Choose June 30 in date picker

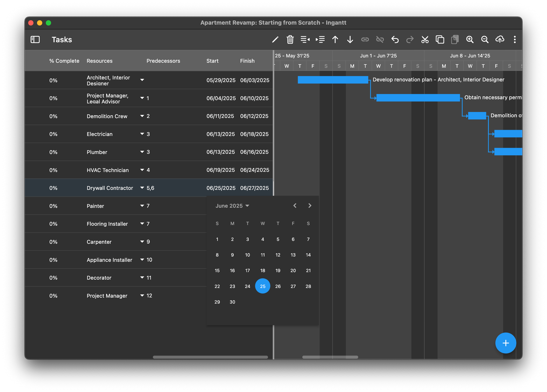(x=232, y=302)
